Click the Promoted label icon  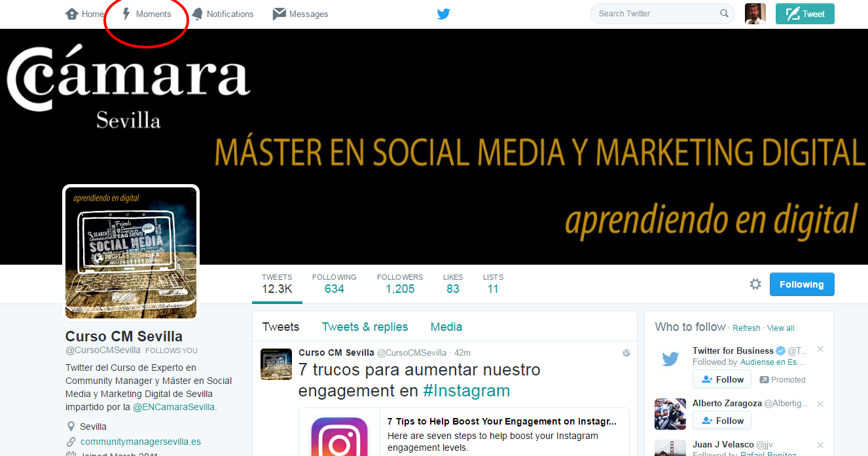pos(764,380)
